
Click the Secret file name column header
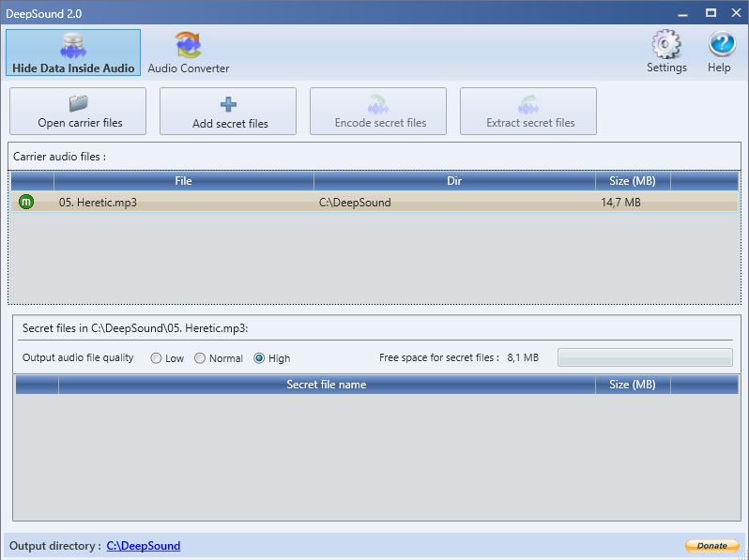click(x=326, y=385)
